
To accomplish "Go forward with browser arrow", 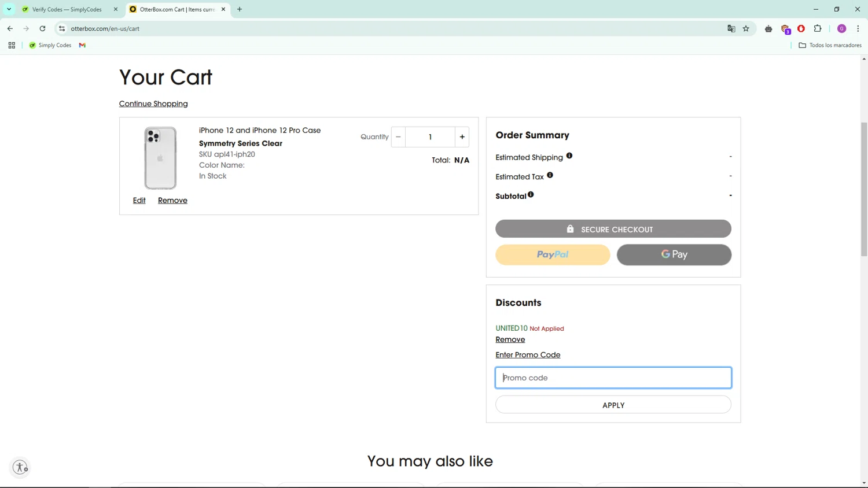I will (26, 28).
